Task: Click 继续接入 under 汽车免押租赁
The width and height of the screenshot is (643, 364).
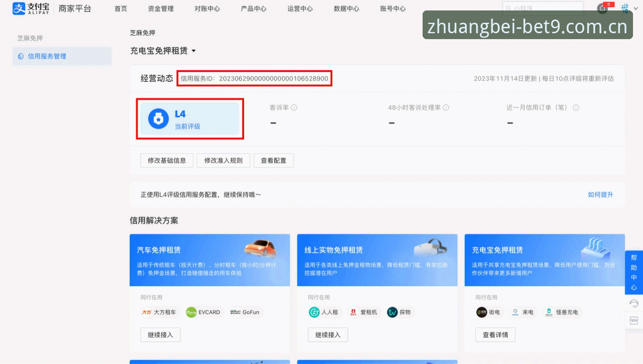Action: (x=160, y=335)
